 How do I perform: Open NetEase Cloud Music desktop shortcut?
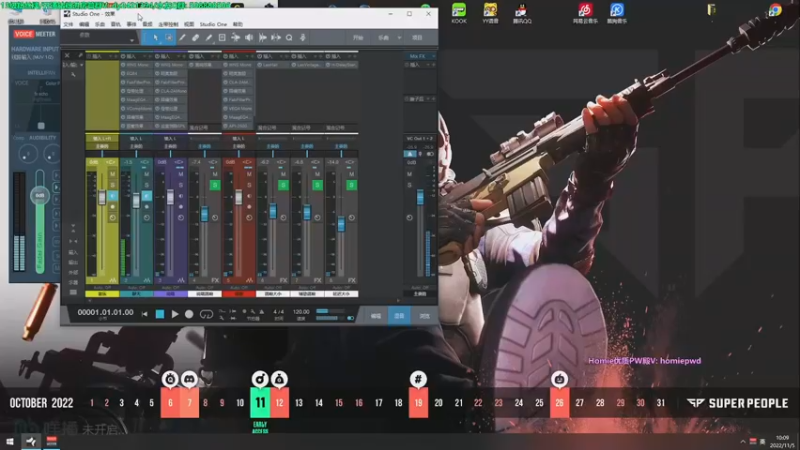[585, 13]
